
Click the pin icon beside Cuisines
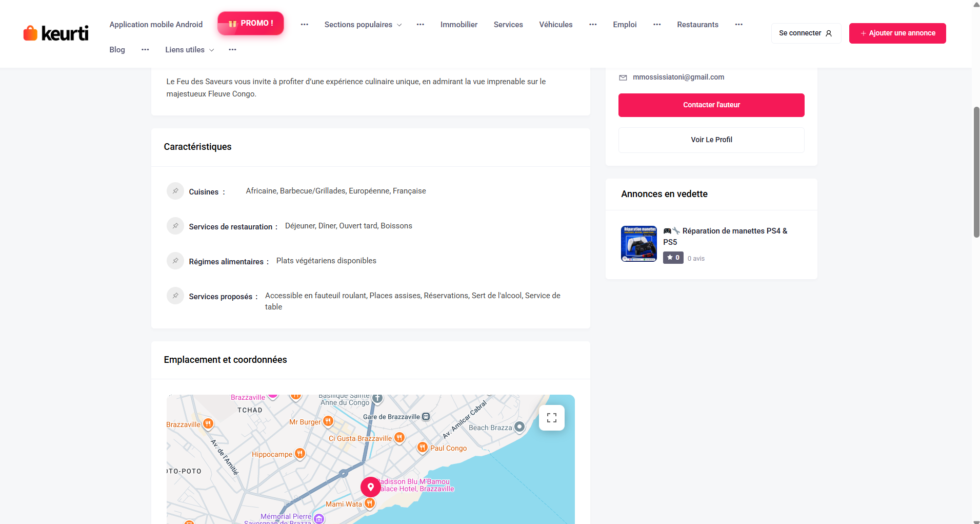pos(175,191)
